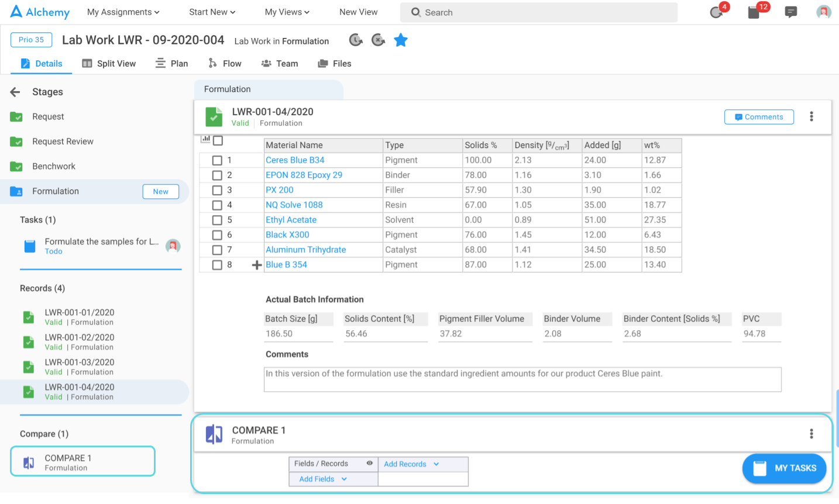839x504 pixels.
Task: Open the LWR-001-04/2020 record three-dot menu
Action: click(x=812, y=116)
